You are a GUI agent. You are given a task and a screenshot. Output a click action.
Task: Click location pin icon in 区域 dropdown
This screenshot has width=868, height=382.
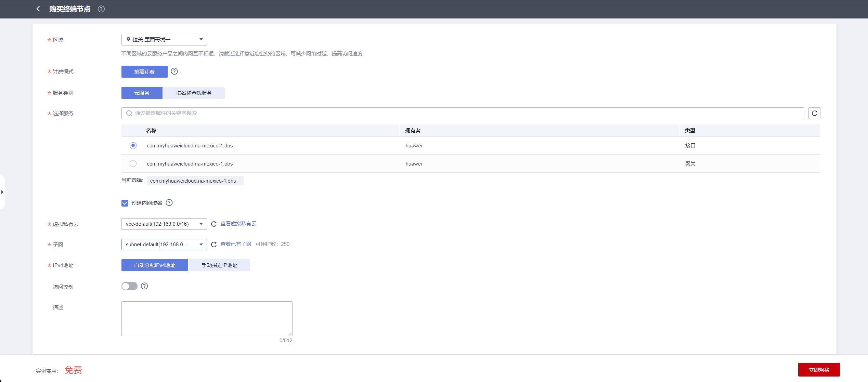[x=128, y=39]
